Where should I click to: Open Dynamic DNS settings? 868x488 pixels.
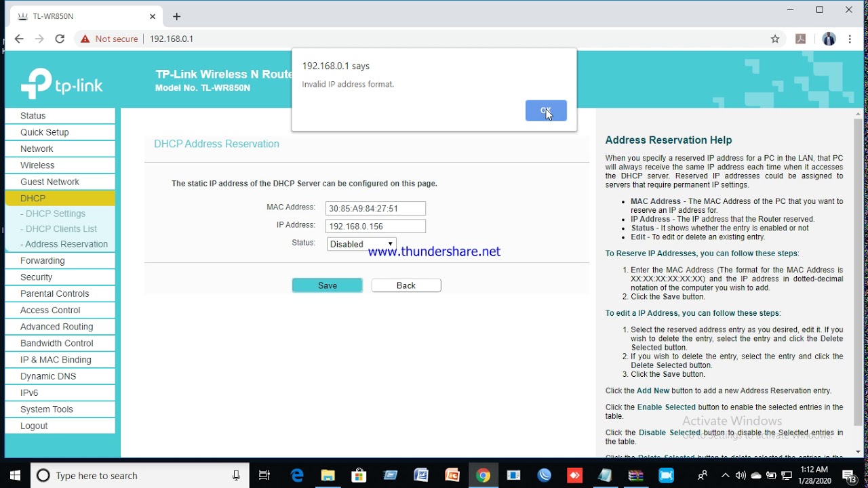pos(60,376)
